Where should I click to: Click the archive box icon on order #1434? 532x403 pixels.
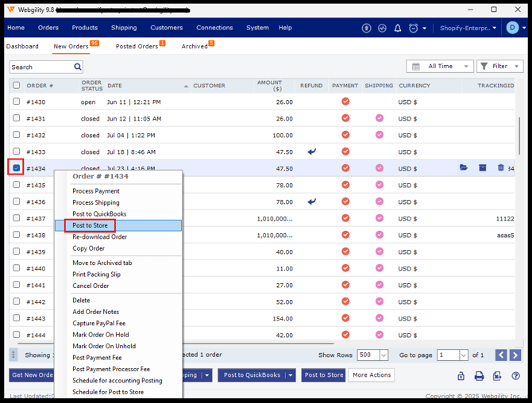click(482, 168)
